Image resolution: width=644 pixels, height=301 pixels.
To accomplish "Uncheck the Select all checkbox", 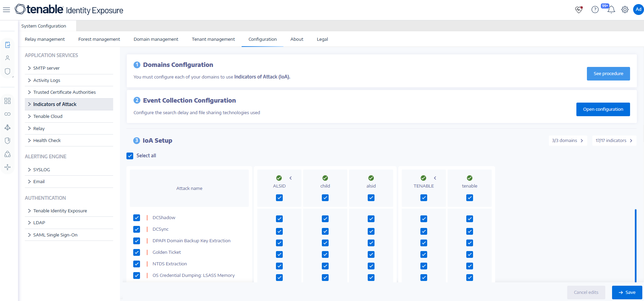I will [x=130, y=156].
